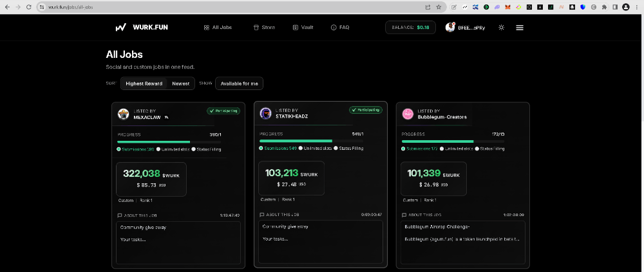Click the balance $0.18 button
The height and width of the screenshot is (272, 644).
410,28
